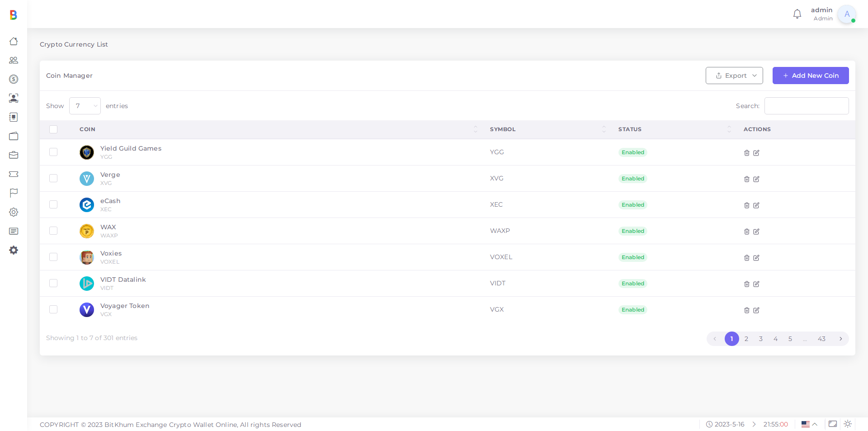Open the Show entries count dropdown
Image resolution: width=868 pixels, height=431 pixels.
(85, 106)
